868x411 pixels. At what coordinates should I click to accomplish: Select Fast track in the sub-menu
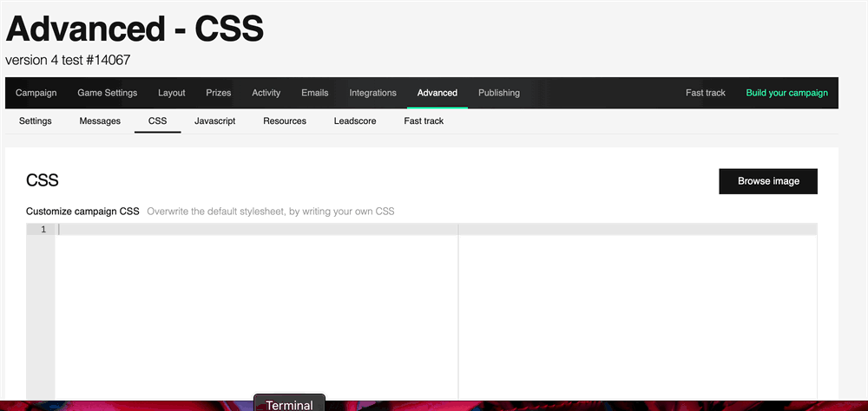tap(424, 121)
